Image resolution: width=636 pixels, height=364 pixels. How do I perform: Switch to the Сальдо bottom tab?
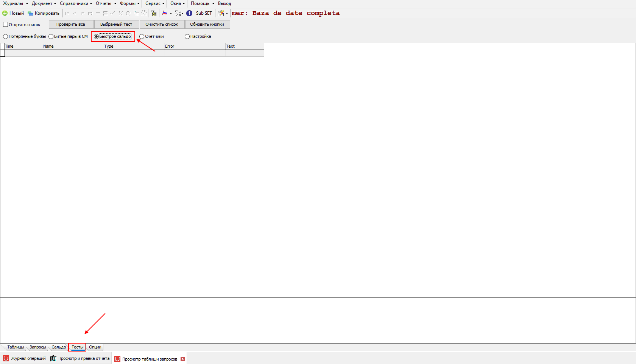click(x=59, y=347)
